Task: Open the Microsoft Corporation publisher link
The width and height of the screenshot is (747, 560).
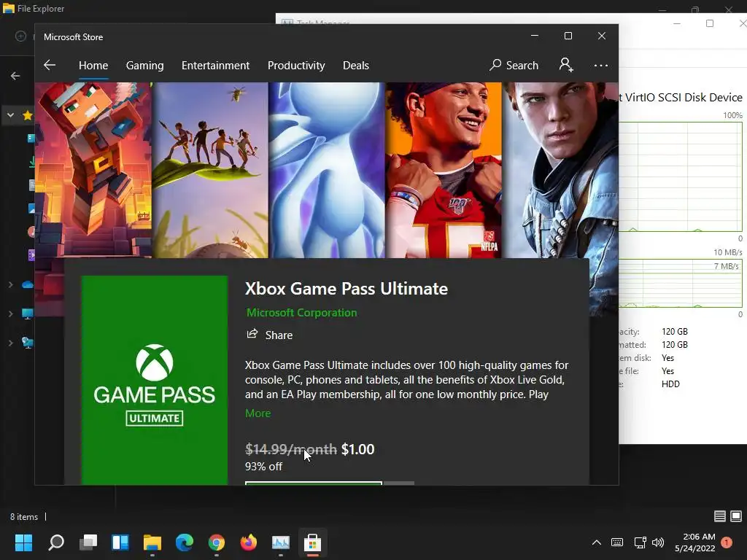Action: click(301, 312)
